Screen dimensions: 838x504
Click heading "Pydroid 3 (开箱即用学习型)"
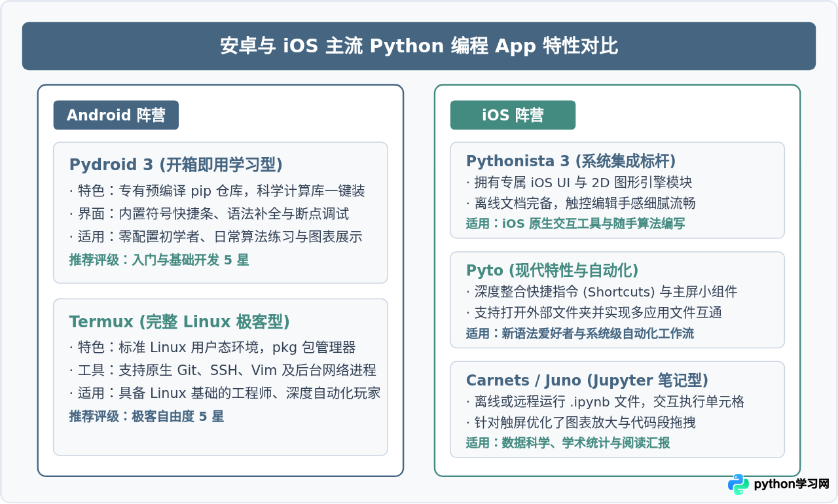[176, 164]
